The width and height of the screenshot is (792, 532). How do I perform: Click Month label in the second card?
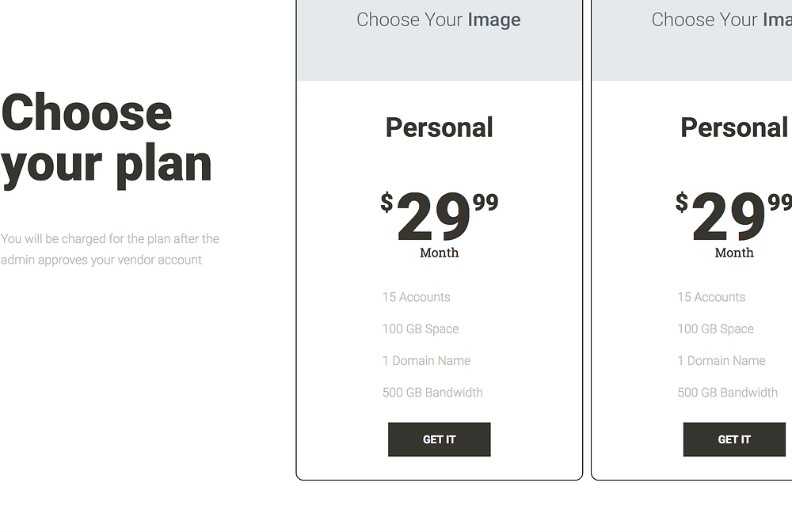point(734,253)
